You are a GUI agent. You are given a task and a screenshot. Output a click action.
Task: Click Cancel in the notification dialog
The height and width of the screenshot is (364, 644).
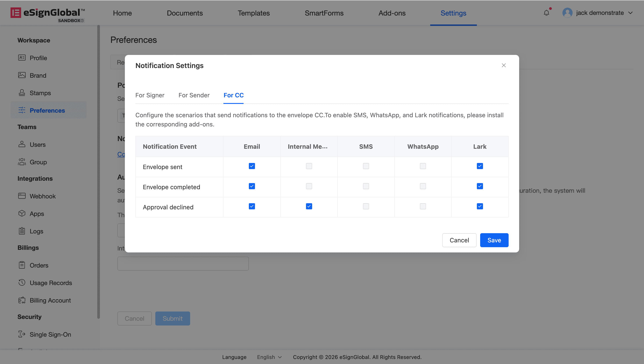(x=459, y=240)
